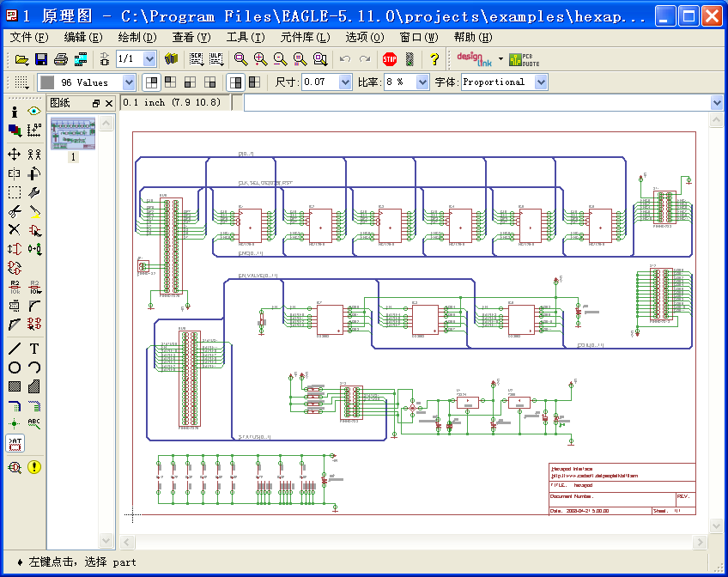Expand the 比率 ratio dropdown

[422, 82]
